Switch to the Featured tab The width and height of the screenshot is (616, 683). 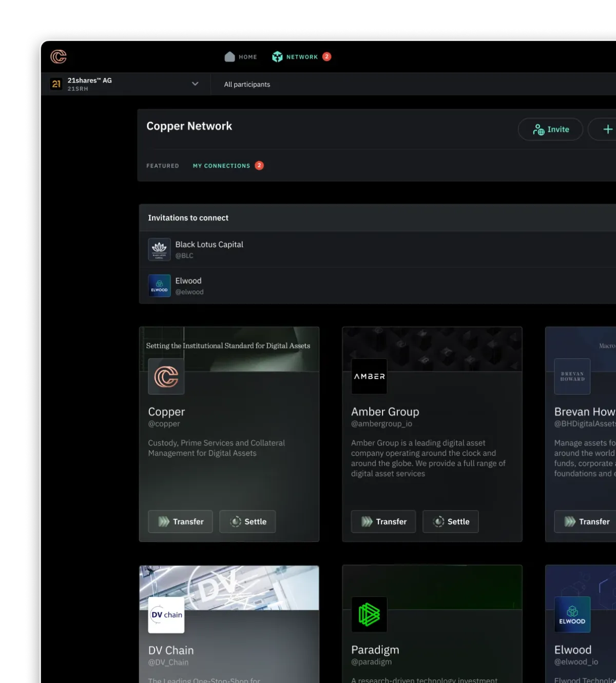[x=163, y=166]
